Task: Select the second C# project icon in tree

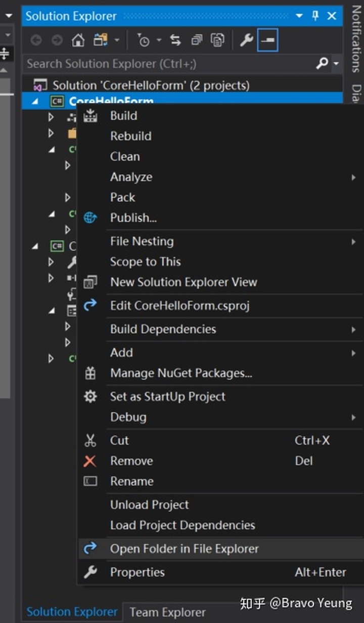Action: [x=57, y=246]
